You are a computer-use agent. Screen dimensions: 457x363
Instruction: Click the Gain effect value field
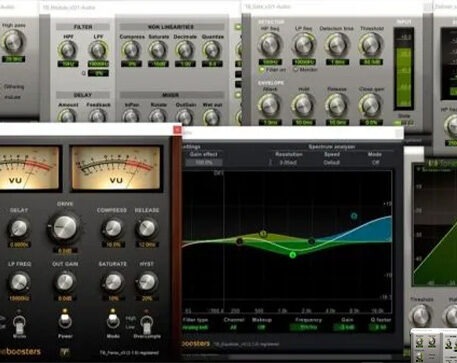pyautogui.click(x=204, y=163)
